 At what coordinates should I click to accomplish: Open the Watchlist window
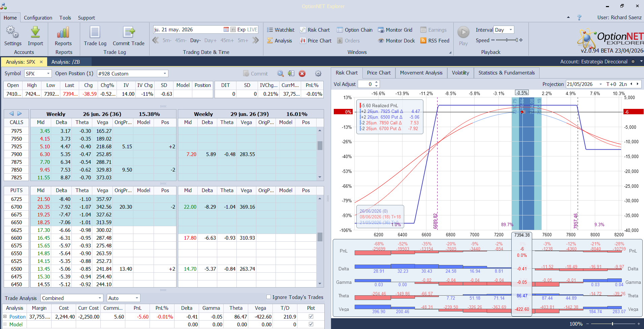tap(281, 30)
